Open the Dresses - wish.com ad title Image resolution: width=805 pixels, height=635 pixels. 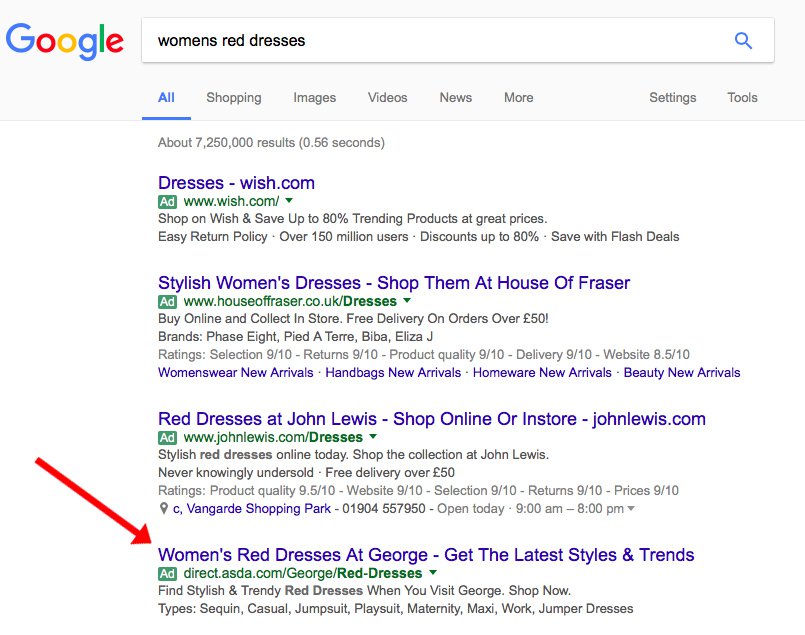236,183
